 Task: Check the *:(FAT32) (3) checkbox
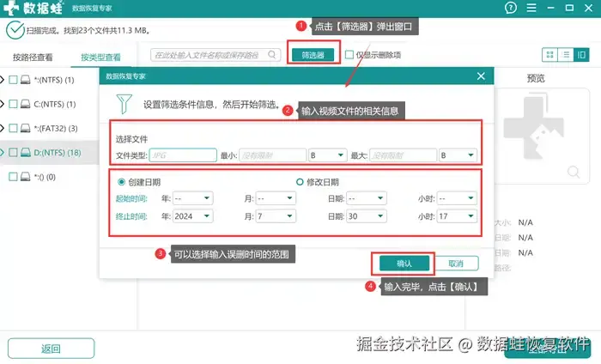tap(13, 128)
